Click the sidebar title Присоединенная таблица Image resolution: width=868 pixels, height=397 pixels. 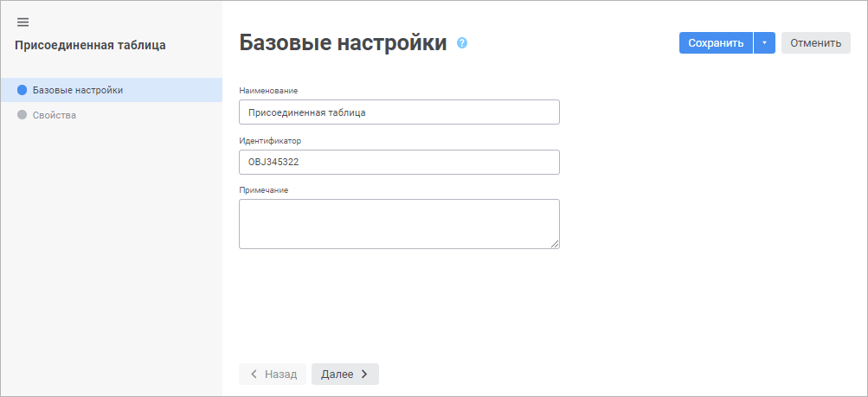pyautogui.click(x=90, y=45)
